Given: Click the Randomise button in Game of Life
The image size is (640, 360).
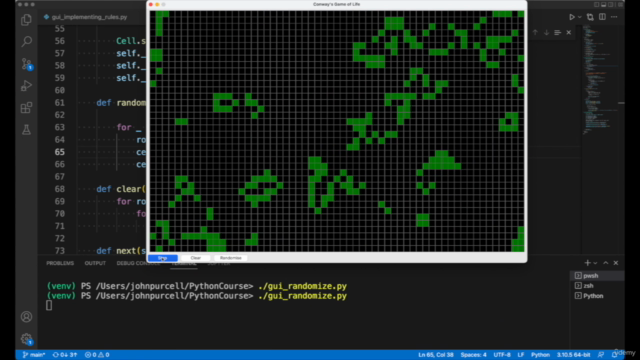Looking at the screenshot, I should tap(231, 258).
